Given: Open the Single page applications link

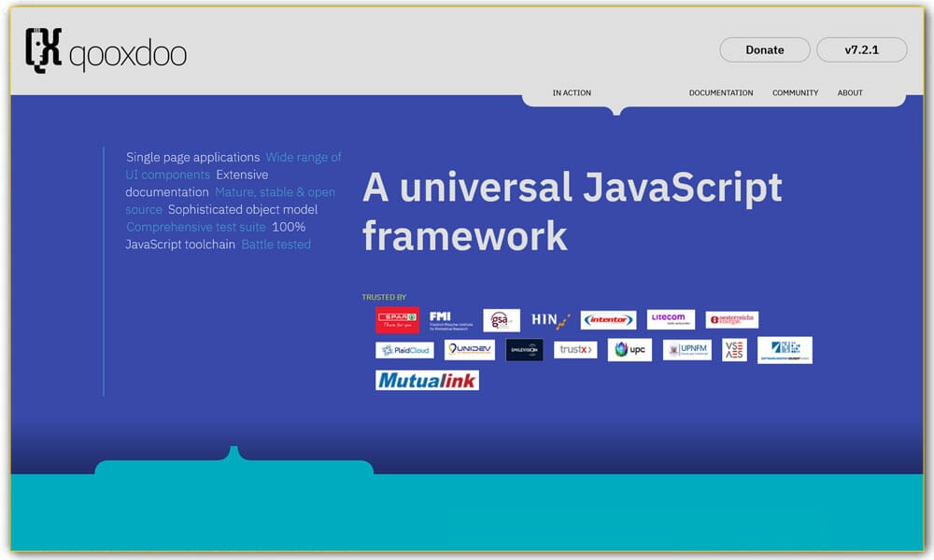Looking at the screenshot, I should [191, 157].
